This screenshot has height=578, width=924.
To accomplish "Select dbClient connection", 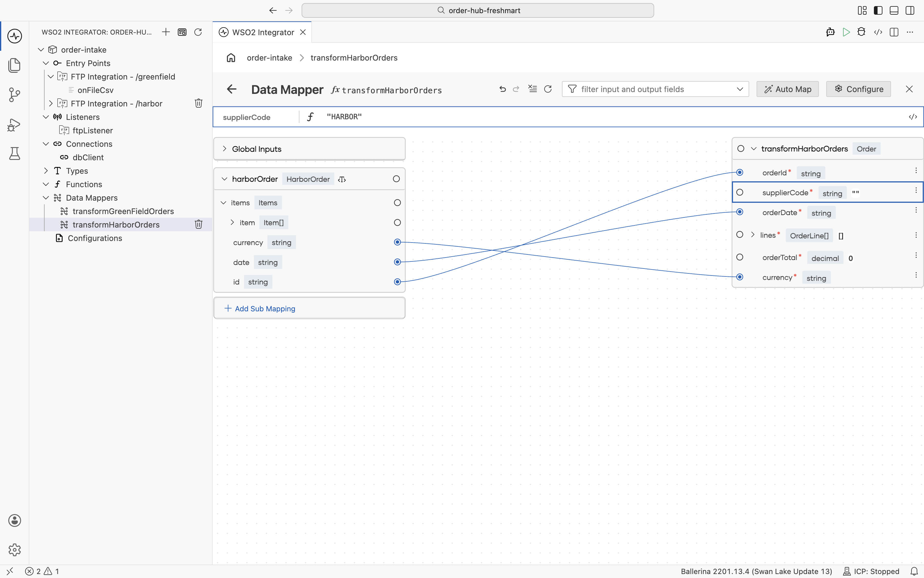I will pyautogui.click(x=88, y=157).
